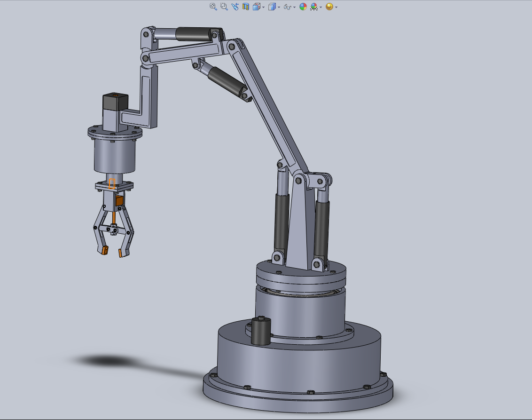Click the Zoom to Fit icon
This screenshot has width=532, height=420.
click(213, 7)
